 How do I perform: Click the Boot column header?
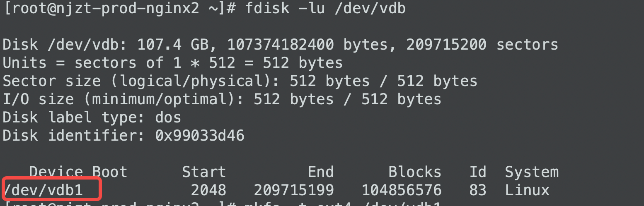[110, 172]
